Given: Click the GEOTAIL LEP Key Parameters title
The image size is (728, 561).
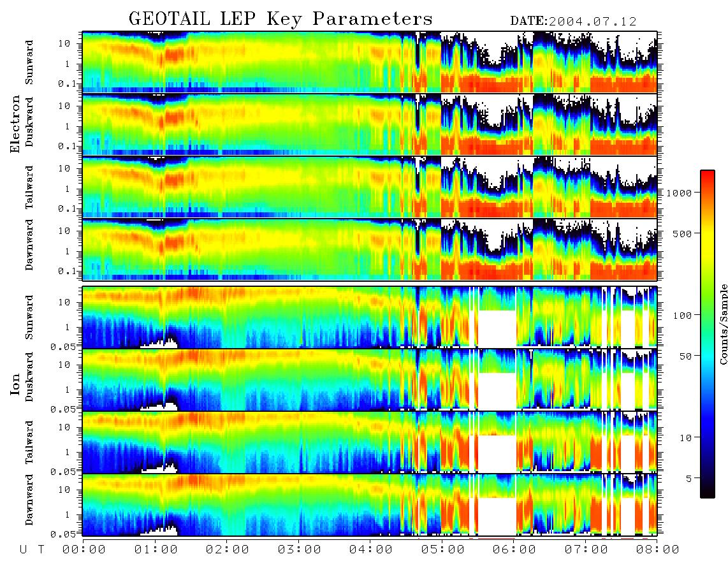Looking at the screenshot, I should click(280, 19).
